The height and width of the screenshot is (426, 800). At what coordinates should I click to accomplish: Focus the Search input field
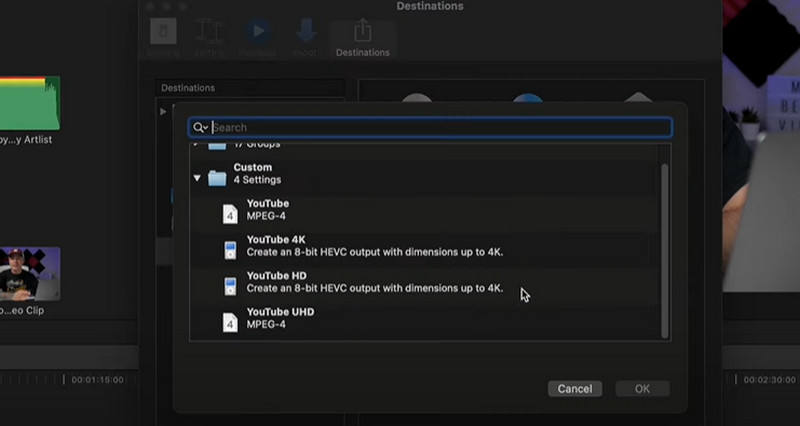tap(438, 128)
